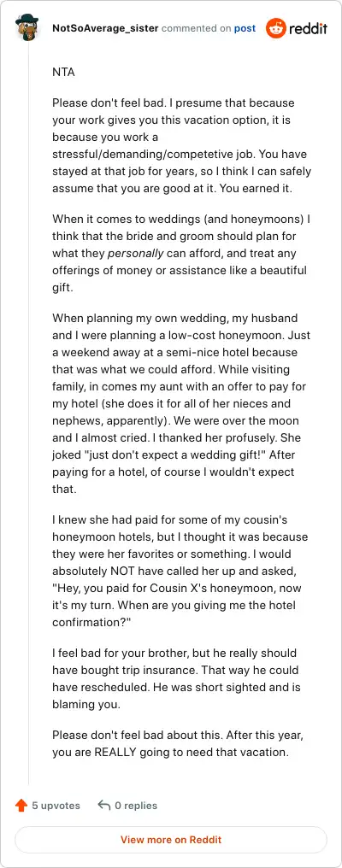Click the "NTA" verdict line
Image resolution: width=342 pixels, height=868 pixels.
pyautogui.click(x=63, y=73)
